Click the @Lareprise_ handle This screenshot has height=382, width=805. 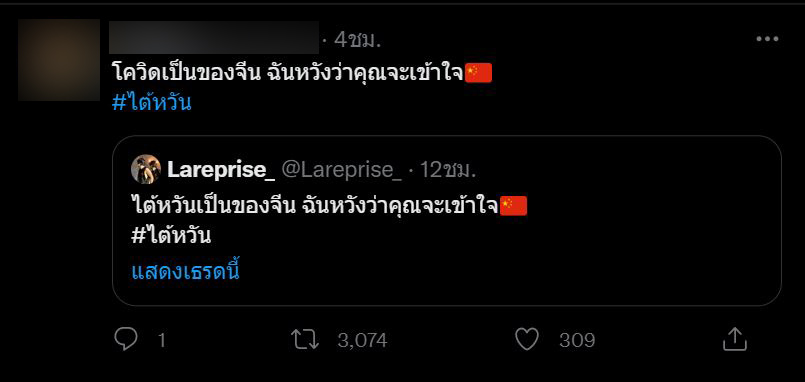(342, 170)
